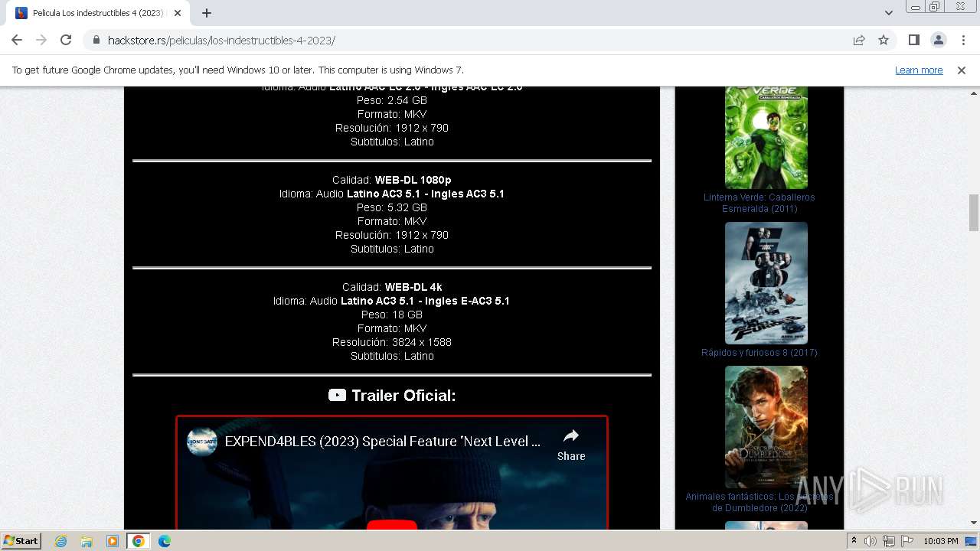Image resolution: width=980 pixels, height=551 pixels.
Task: Open the volume control tray icon
Action: 871,541
